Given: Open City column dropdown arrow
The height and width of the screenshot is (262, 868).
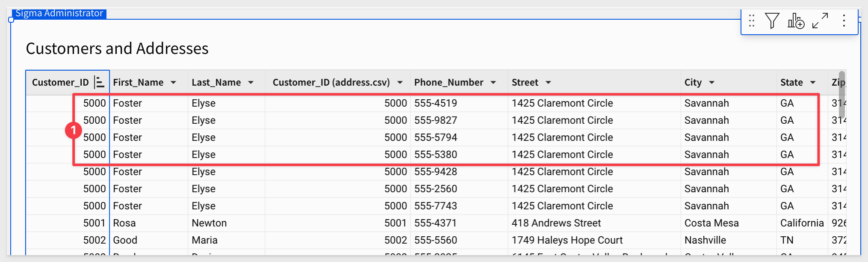Looking at the screenshot, I should coord(712,82).
